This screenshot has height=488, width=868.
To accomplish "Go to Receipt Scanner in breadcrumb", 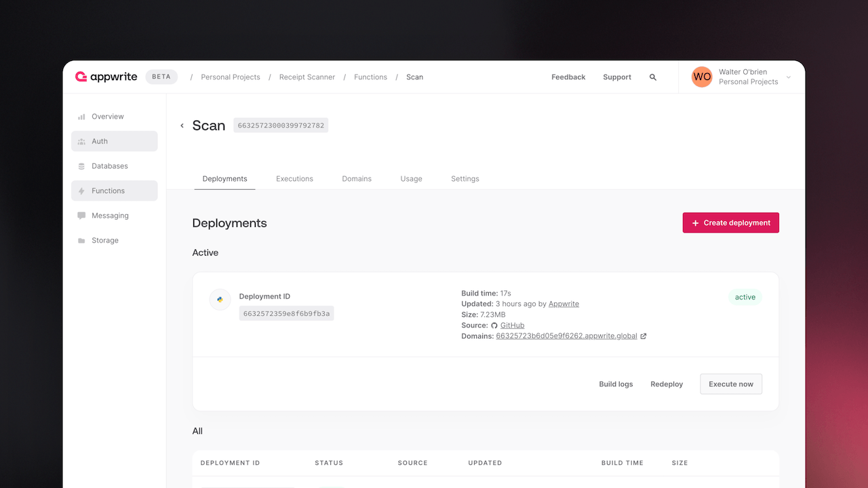I will 307,77.
